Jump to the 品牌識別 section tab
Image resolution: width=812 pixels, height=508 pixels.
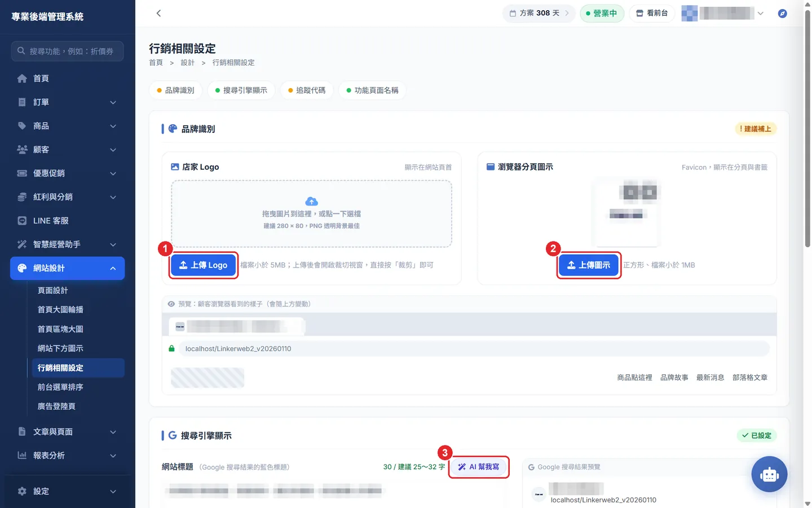pyautogui.click(x=175, y=90)
